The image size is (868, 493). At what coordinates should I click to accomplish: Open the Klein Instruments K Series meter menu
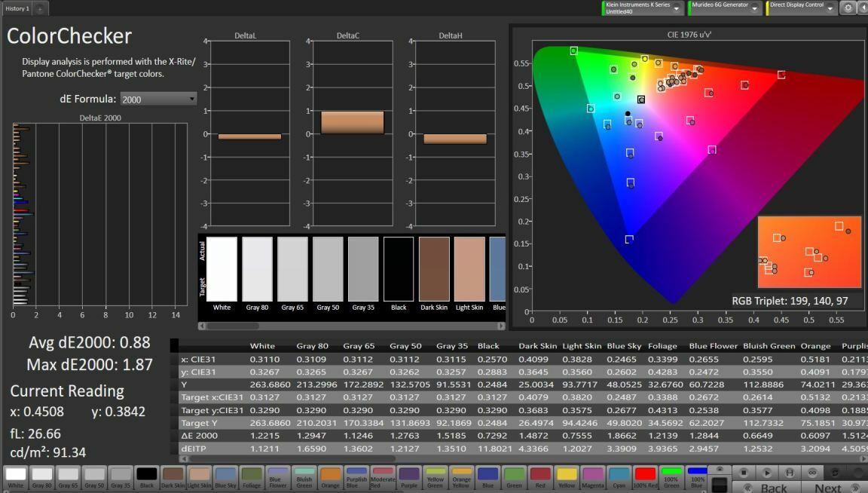(640, 7)
